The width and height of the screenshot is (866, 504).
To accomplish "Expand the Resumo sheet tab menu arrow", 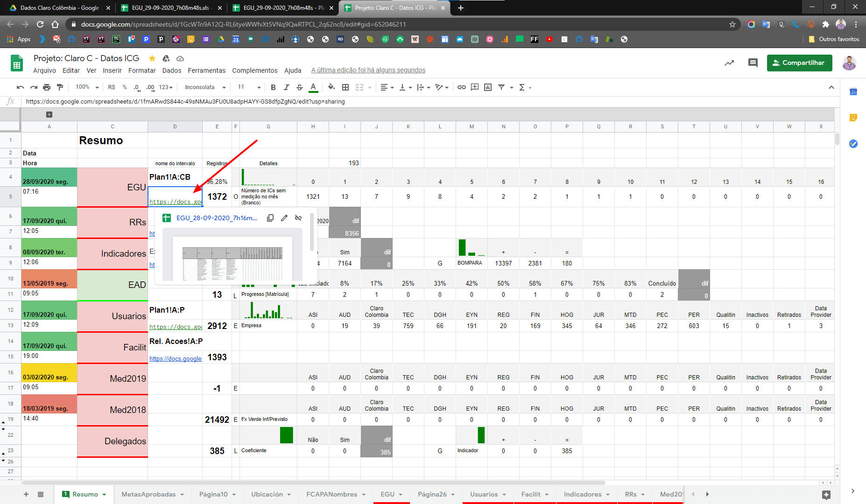I will [104, 495].
